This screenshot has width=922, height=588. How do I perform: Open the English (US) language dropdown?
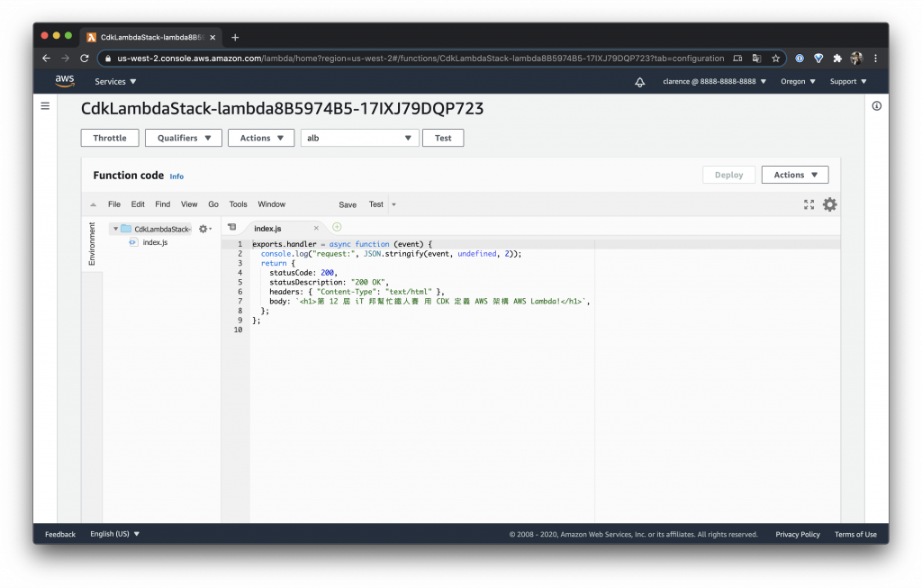coord(114,534)
